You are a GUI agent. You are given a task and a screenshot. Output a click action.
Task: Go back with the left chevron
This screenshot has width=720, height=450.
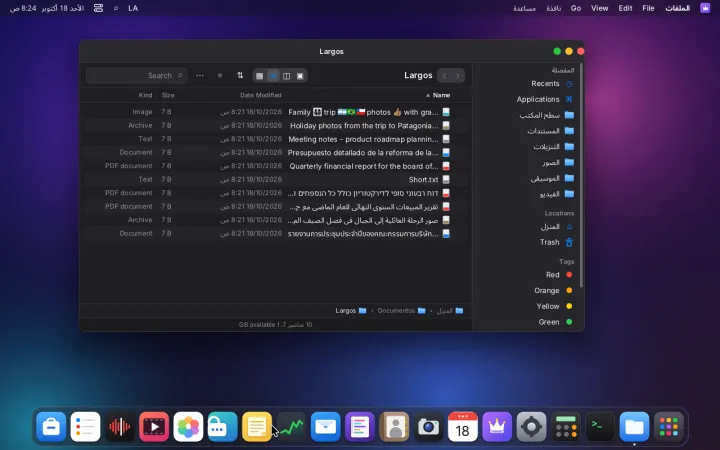pyautogui.click(x=444, y=75)
